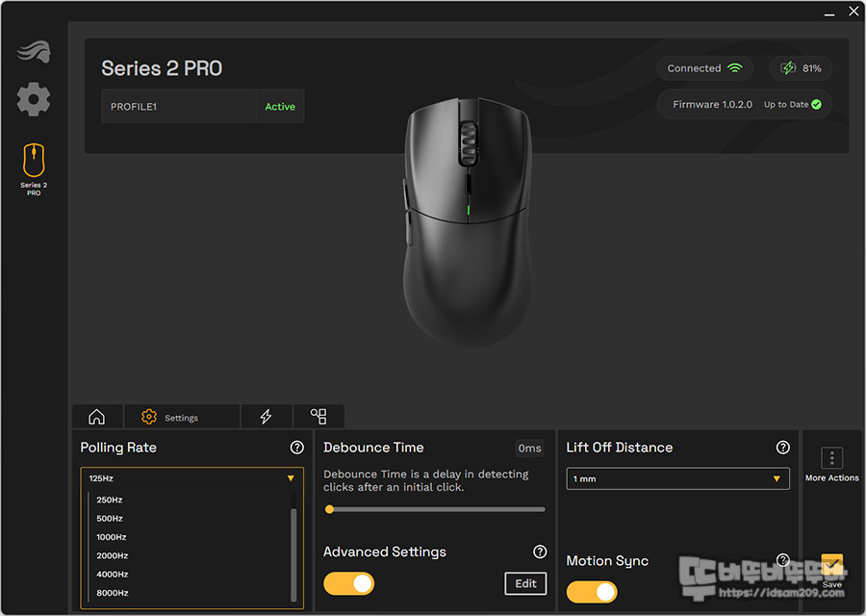Open the Home tab icon
Viewport: 866px width, 616px height.
pyautogui.click(x=96, y=417)
